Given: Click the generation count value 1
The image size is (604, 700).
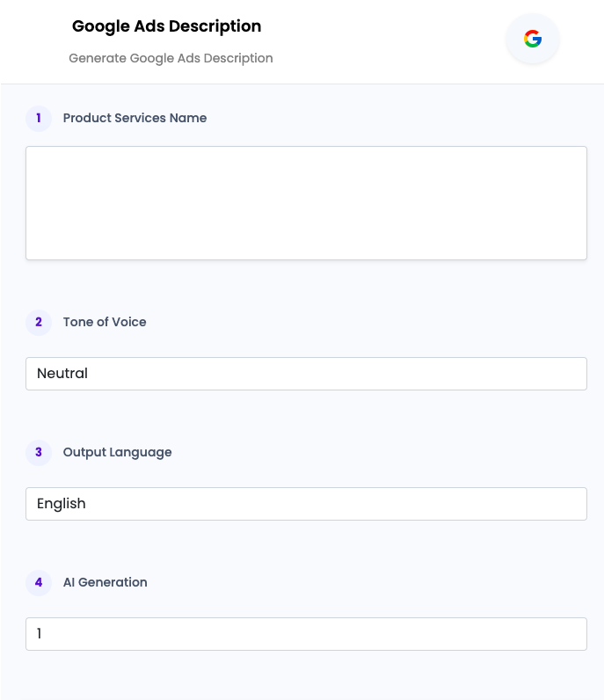Looking at the screenshot, I should 40,633.
